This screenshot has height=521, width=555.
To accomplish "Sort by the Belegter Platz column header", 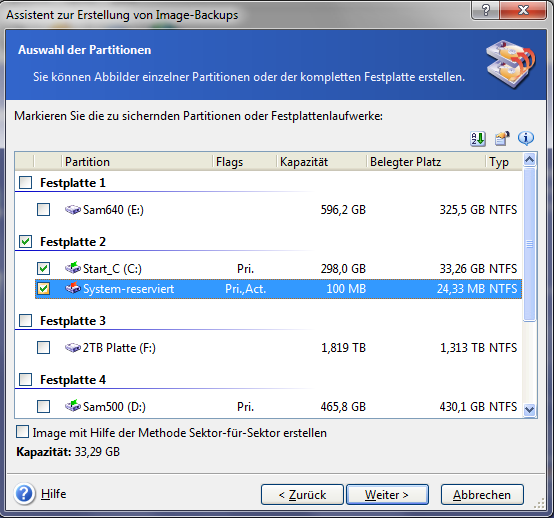I will point(426,162).
